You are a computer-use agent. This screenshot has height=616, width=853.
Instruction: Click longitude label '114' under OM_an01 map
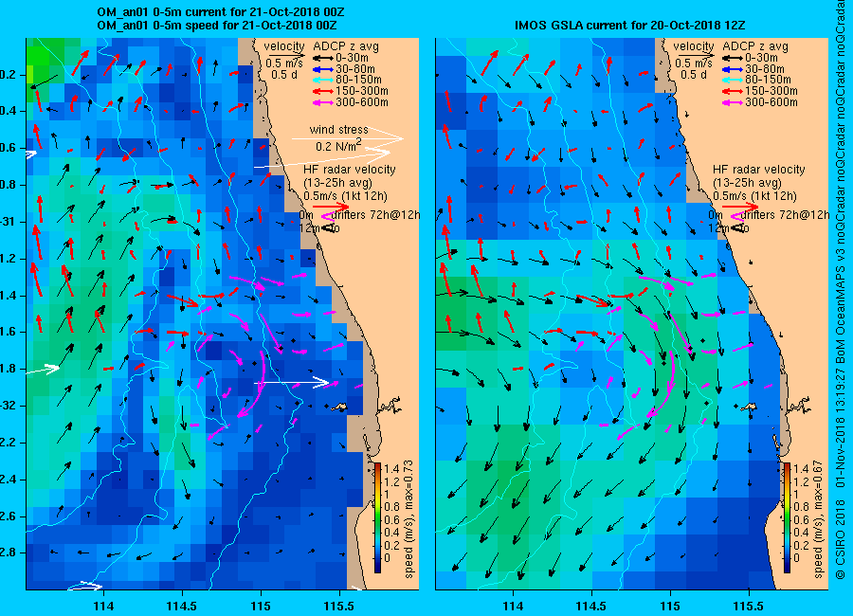pos(103,607)
